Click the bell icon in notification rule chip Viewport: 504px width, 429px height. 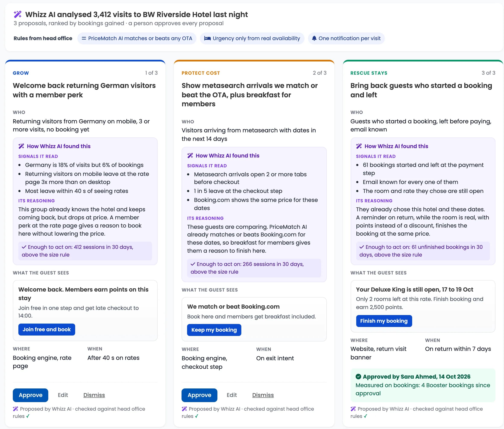tap(314, 38)
